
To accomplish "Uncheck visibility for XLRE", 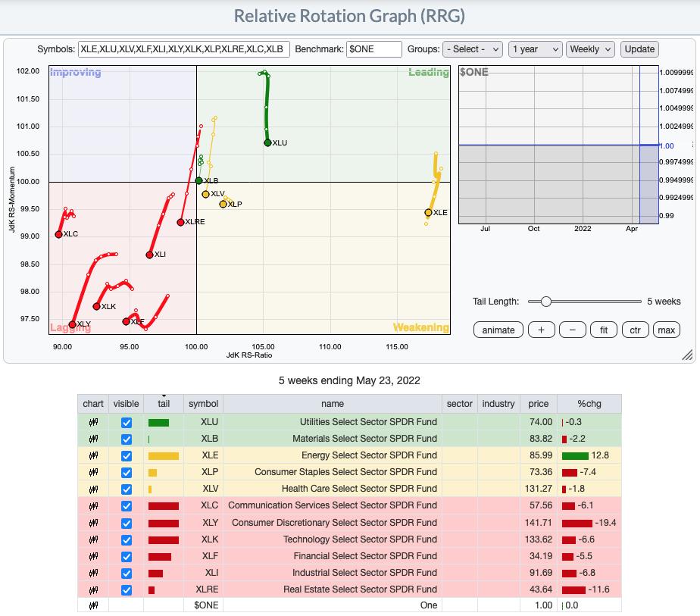I will 127,590.
